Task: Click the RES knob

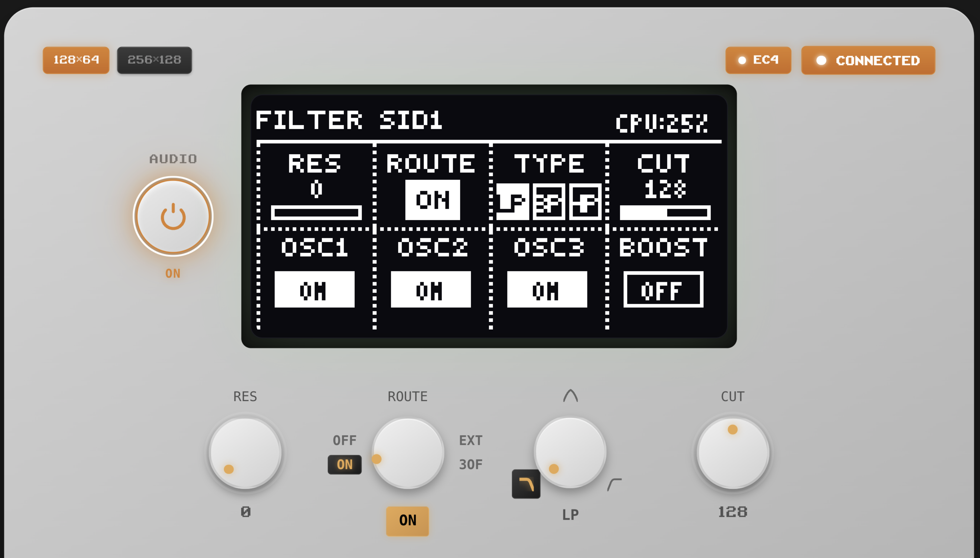Action: point(245,453)
